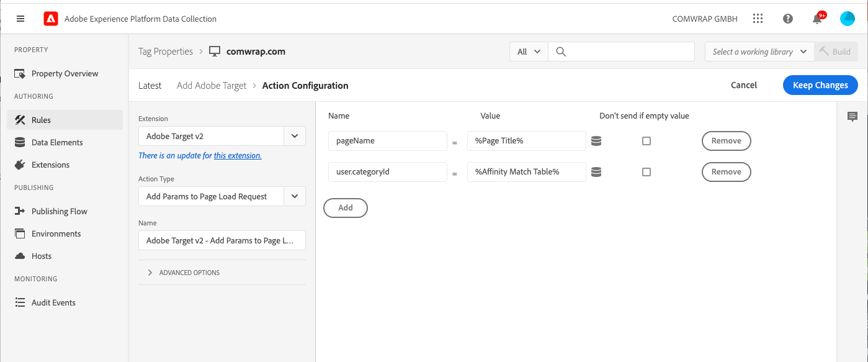Open data element picker for user.categoryId value
The height and width of the screenshot is (362, 868).
click(596, 172)
